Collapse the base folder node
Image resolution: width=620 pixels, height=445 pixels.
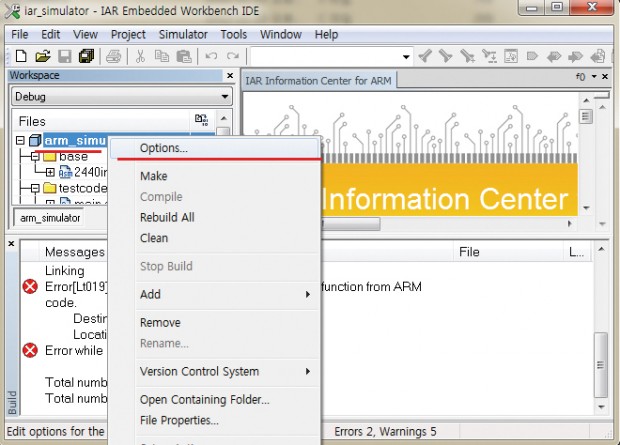[35, 157]
